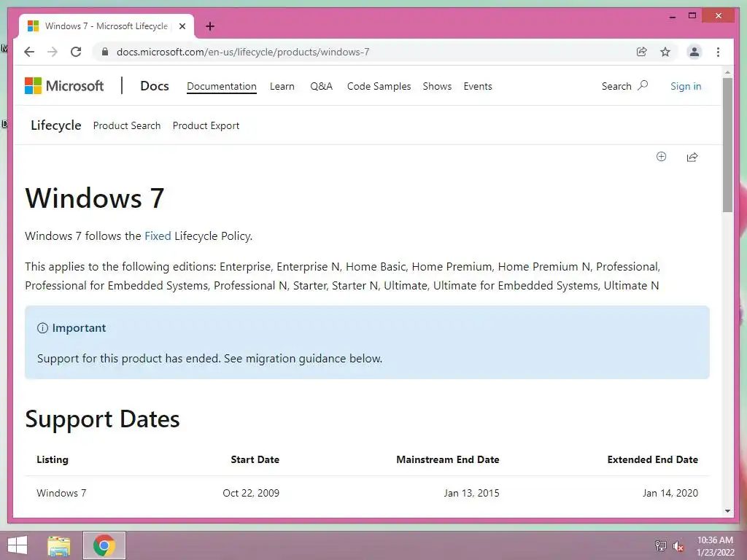Click the Docs link beside Microsoft logo
Viewport: 747px width, 560px height.
click(x=155, y=86)
